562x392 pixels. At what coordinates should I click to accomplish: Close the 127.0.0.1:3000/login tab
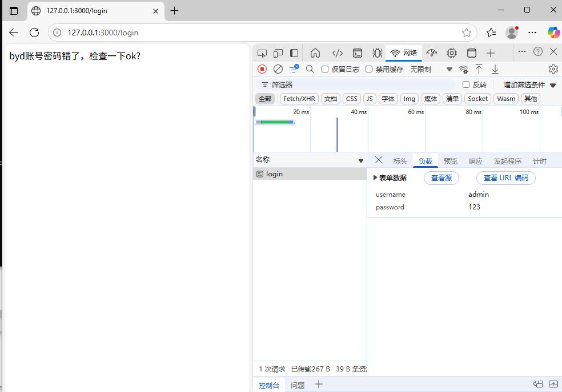point(155,11)
